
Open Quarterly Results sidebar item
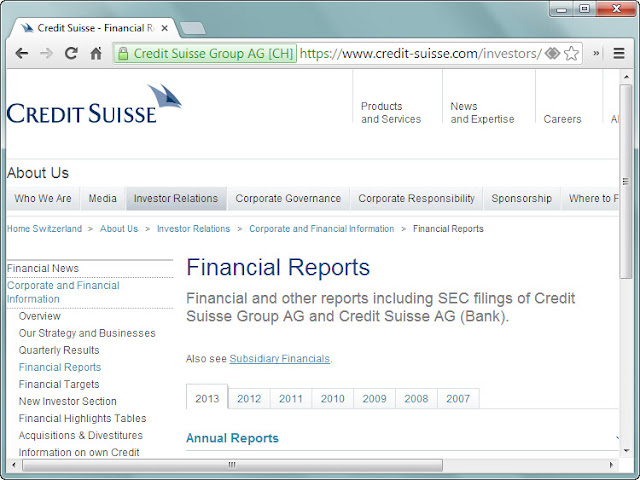[59, 350]
